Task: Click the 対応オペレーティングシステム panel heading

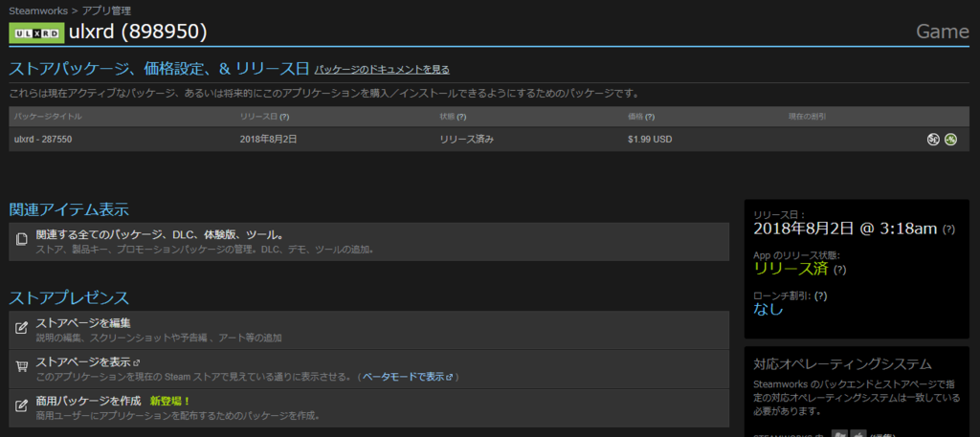Action: coord(842,364)
